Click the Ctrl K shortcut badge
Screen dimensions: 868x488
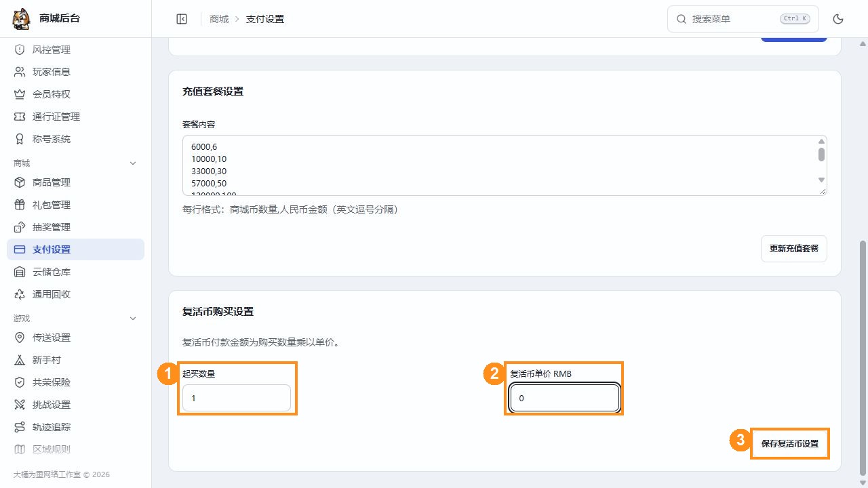tap(795, 19)
